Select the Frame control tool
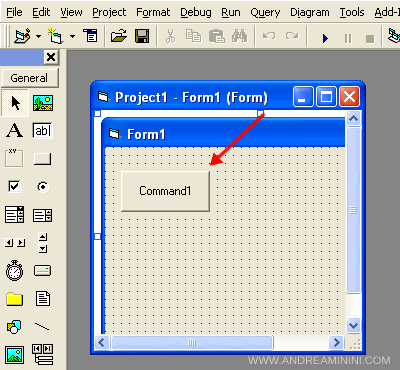The height and width of the screenshot is (370, 400). click(14, 158)
